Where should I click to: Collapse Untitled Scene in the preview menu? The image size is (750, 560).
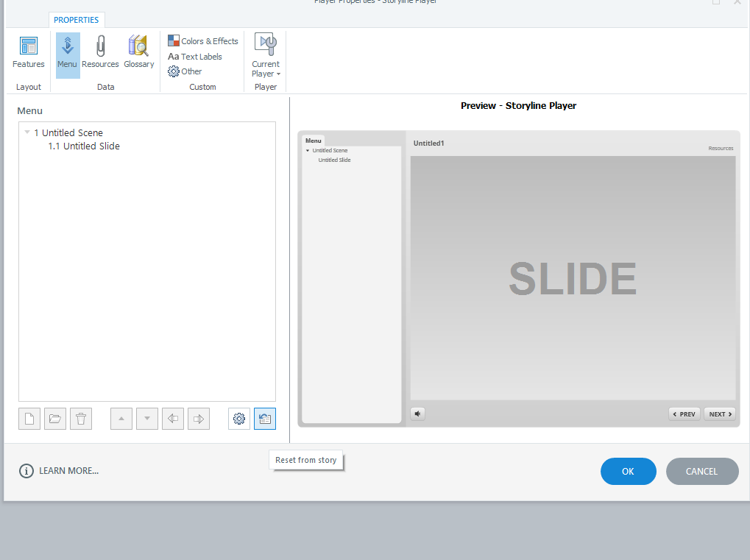click(308, 150)
